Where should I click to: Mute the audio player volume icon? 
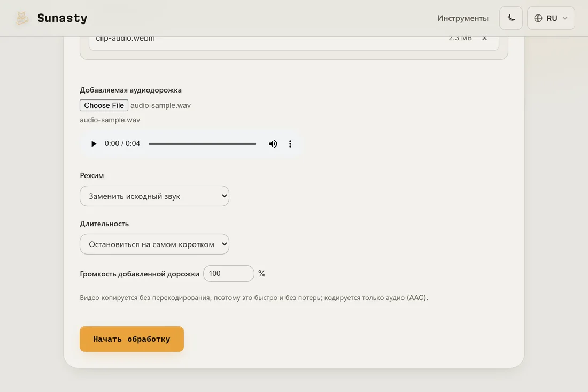coord(273,144)
